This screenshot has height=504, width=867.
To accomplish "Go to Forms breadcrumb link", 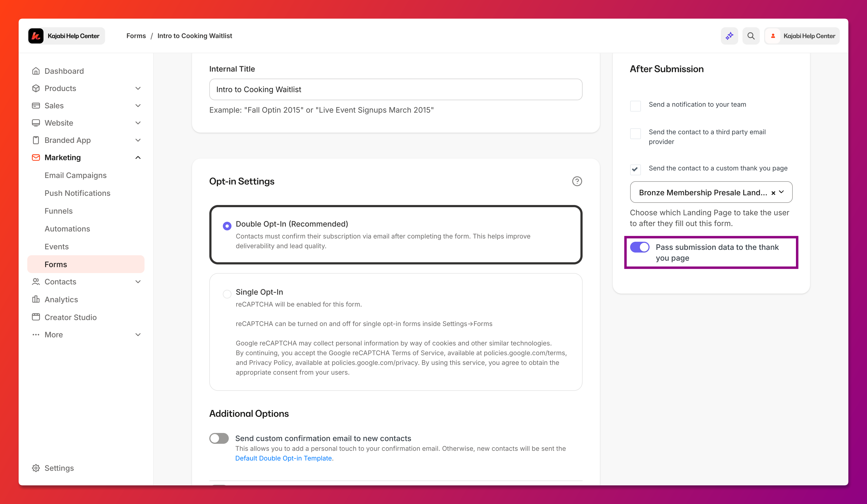I will point(136,36).
